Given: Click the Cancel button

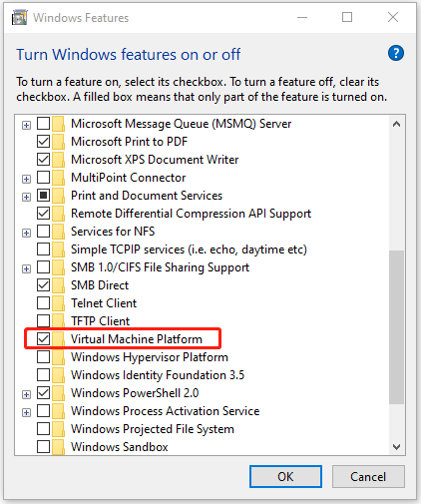Looking at the screenshot, I should tap(368, 477).
